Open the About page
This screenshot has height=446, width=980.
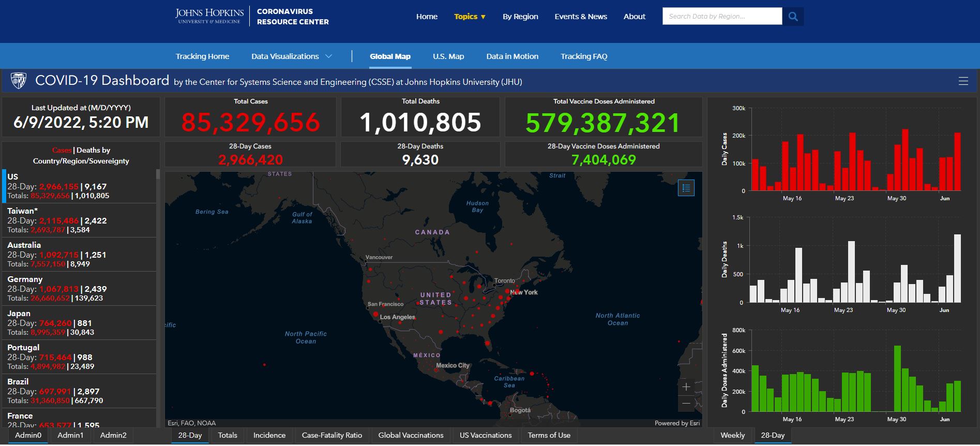[x=635, y=17]
